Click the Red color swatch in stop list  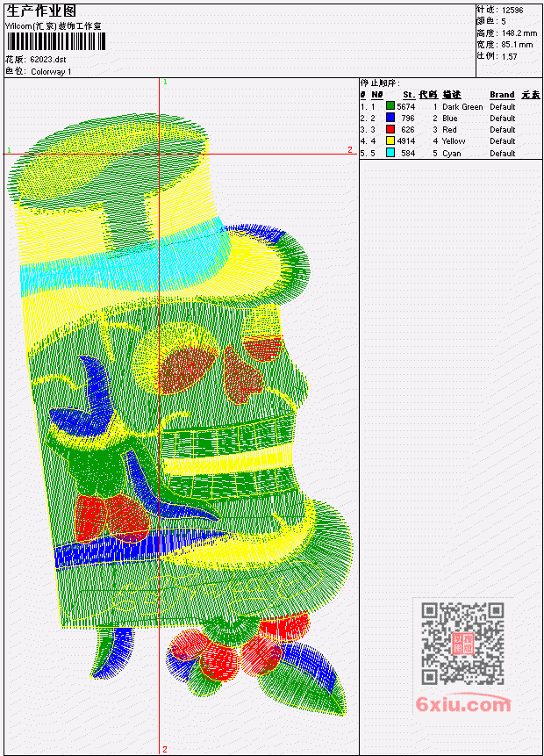click(390, 129)
